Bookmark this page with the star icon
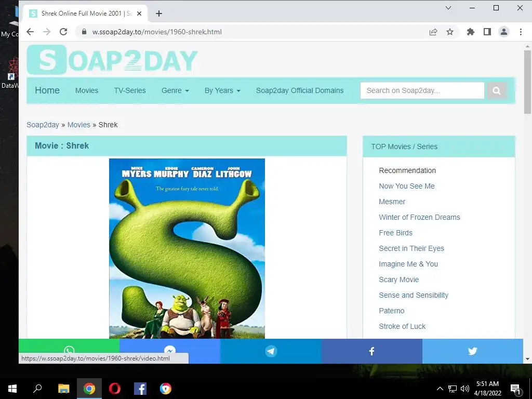Screen dimensions: 532x399 pyautogui.click(x=450, y=32)
